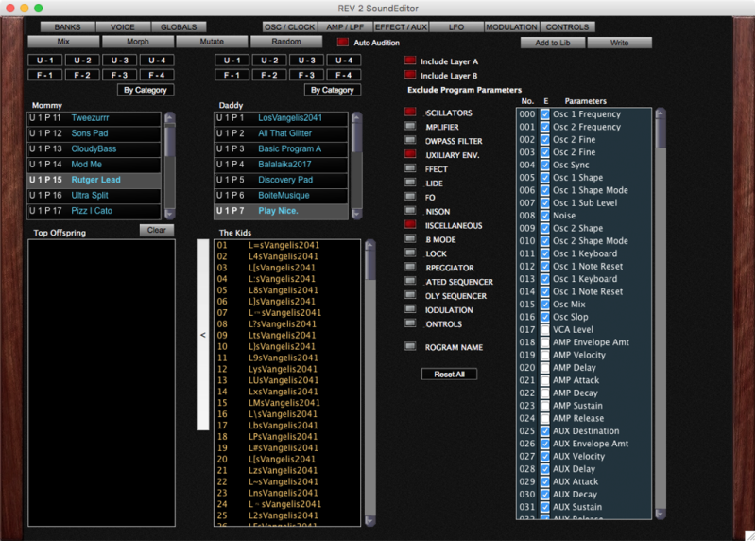
Task: Toggle the Arpeggiator exclude indicator
Action: (410, 268)
